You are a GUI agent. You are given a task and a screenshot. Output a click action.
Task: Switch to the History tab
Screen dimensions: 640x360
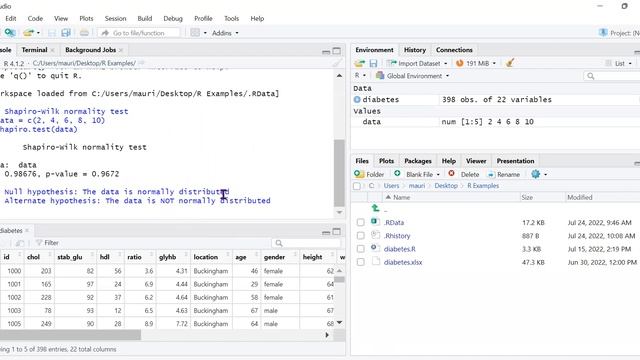(415, 50)
